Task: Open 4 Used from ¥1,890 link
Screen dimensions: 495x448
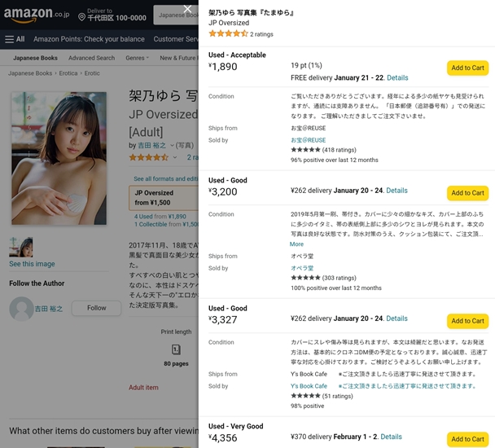Action: pos(160,217)
